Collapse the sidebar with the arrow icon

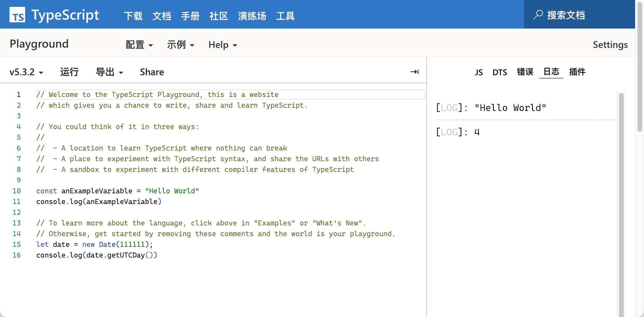pyautogui.click(x=414, y=72)
